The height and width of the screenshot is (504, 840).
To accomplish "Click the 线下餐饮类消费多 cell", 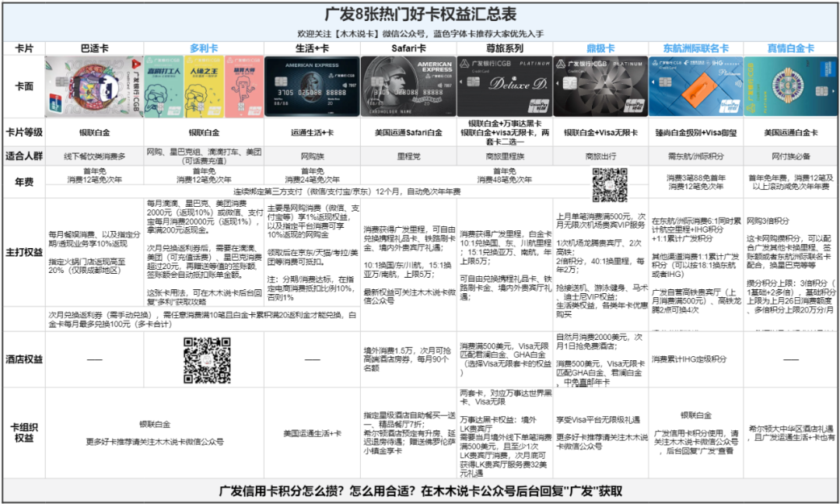I will coord(94,156).
